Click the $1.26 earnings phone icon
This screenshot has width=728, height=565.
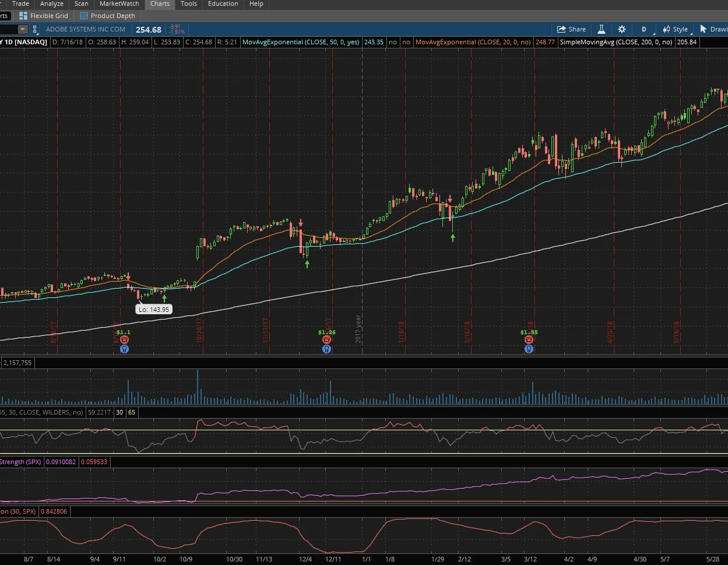click(326, 339)
